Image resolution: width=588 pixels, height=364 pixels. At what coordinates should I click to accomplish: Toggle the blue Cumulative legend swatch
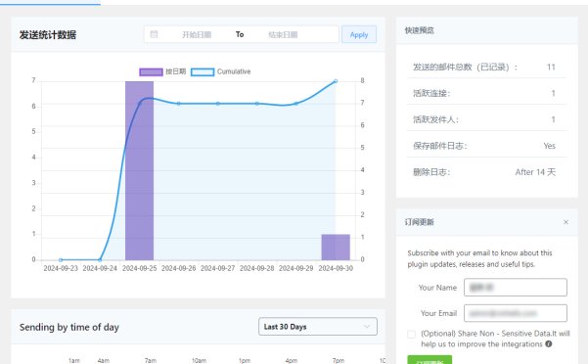pyautogui.click(x=203, y=72)
